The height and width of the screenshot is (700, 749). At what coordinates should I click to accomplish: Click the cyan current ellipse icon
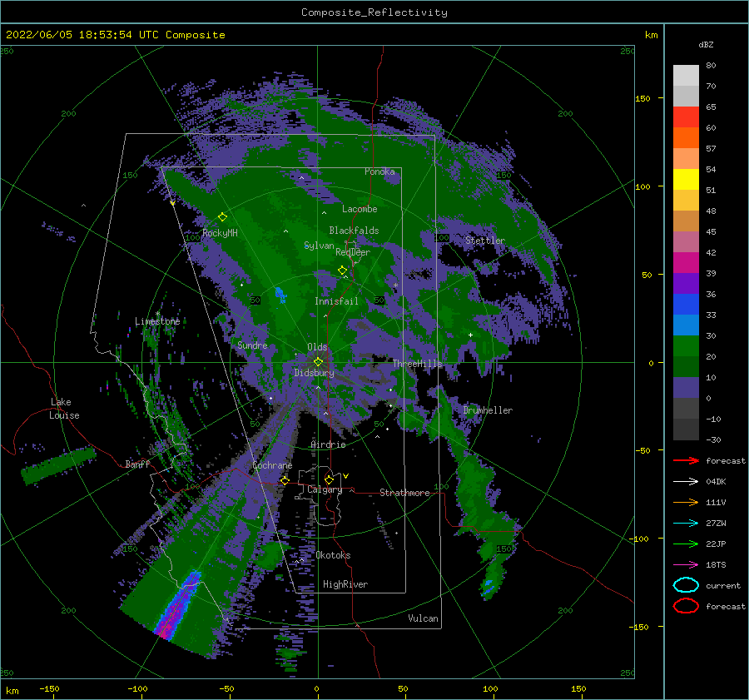pyautogui.click(x=686, y=585)
